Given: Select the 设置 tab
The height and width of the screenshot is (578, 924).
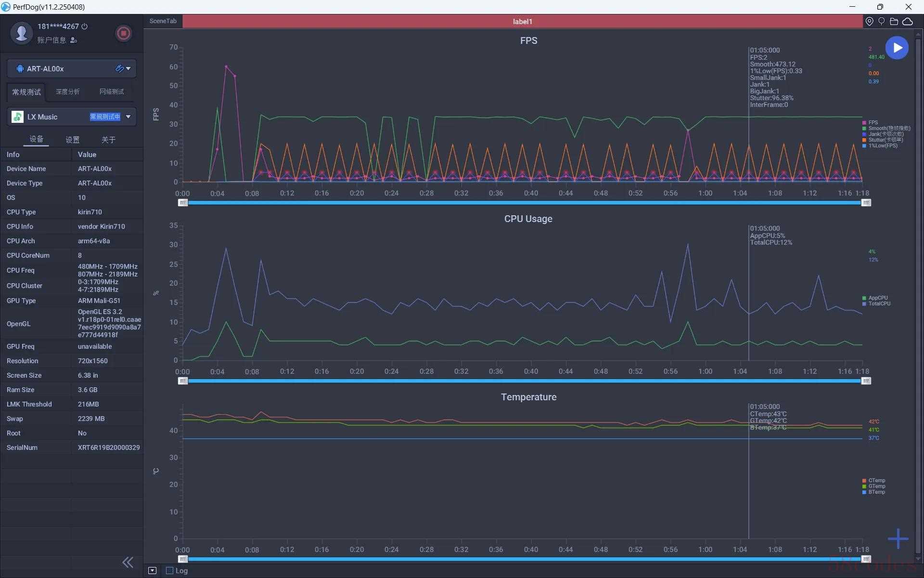Looking at the screenshot, I should 73,140.
